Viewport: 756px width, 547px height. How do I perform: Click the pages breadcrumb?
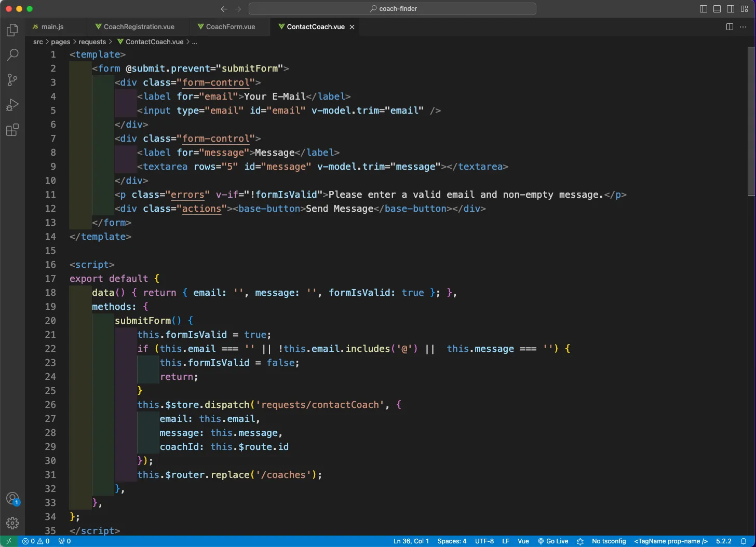pyautogui.click(x=60, y=42)
